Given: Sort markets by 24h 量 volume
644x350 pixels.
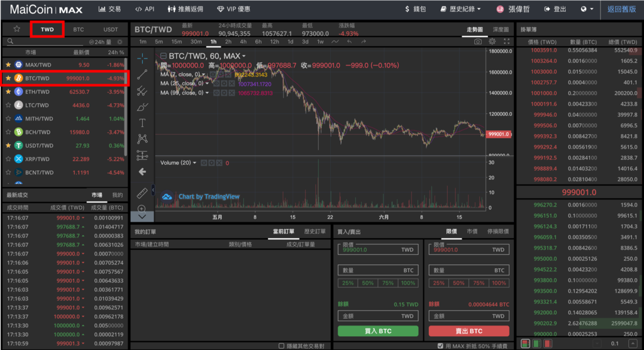Looking at the screenshot, I should pos(100,42).
